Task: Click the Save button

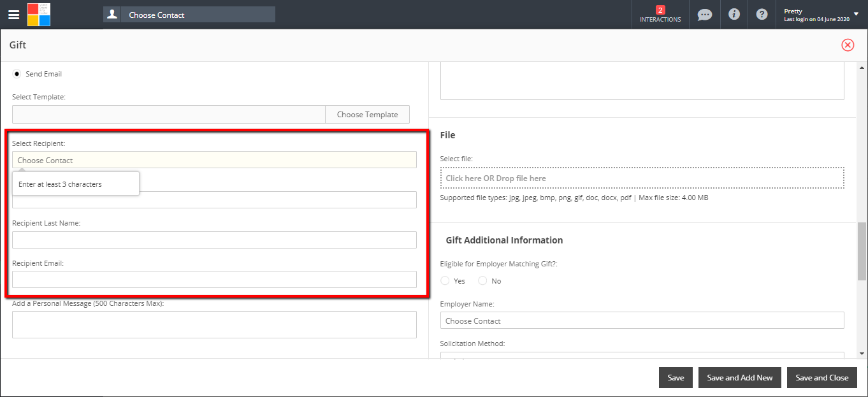Action: (676, 377)
